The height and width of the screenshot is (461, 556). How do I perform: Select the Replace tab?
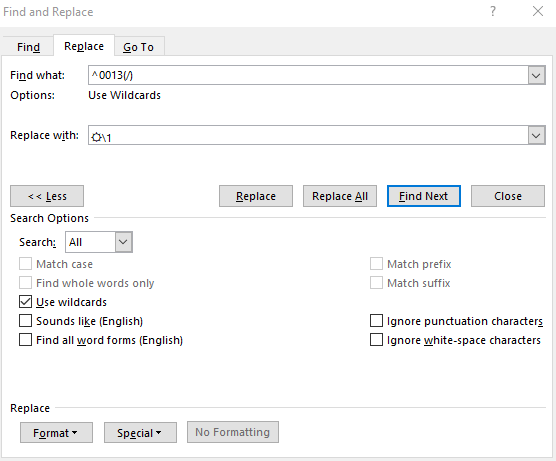coord(84,46)
